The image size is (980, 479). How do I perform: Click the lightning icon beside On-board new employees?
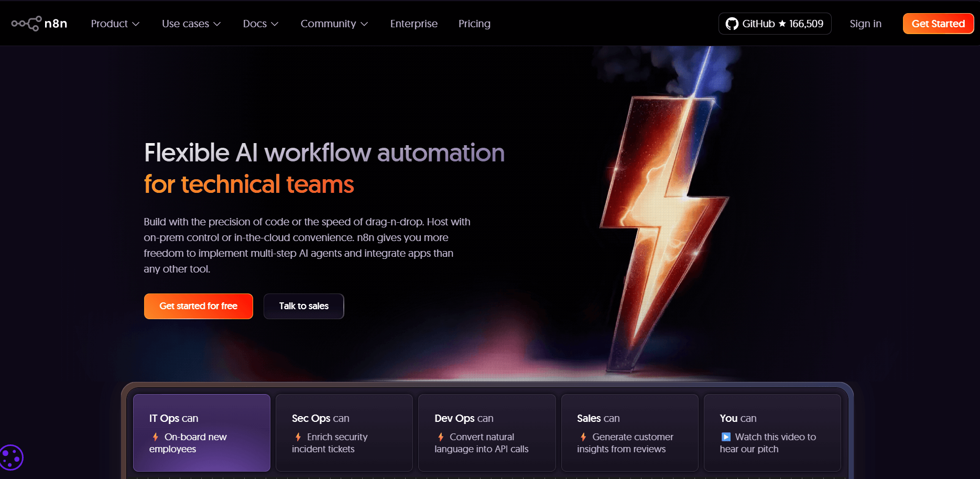coord(156,437)
